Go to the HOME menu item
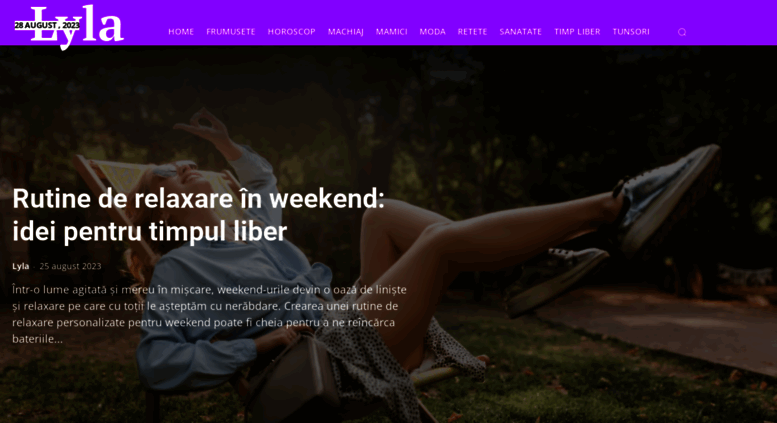Viewport: 777px width, 423px height. [181, 32]
